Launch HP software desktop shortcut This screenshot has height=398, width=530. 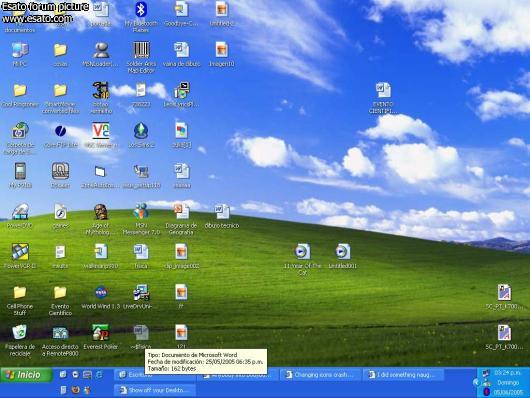point(20,131)
